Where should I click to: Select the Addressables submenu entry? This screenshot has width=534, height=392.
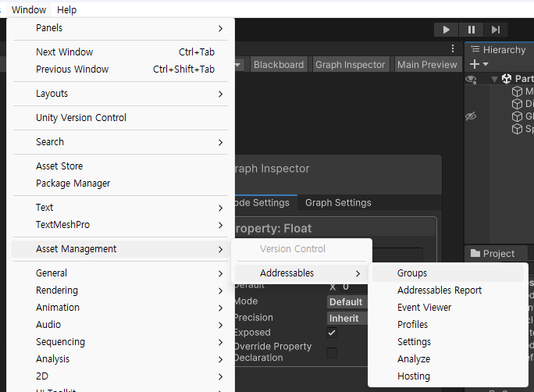point(301,273)
